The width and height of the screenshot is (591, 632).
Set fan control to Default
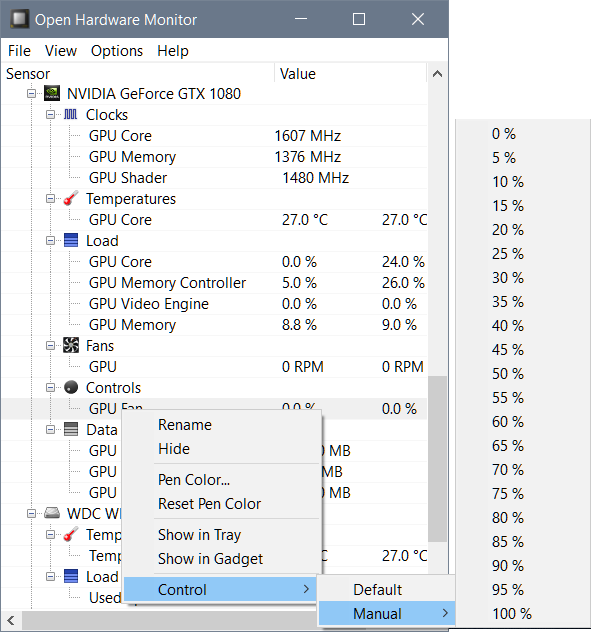[x=387, y=589]
